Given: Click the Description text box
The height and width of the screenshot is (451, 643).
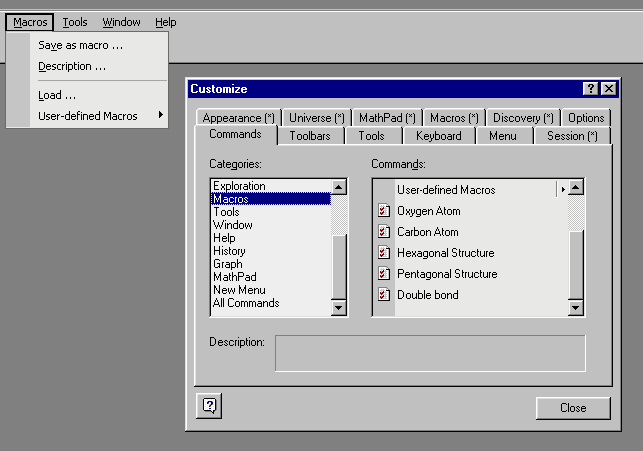Looking at the screenshot, I should pos(430,353).
